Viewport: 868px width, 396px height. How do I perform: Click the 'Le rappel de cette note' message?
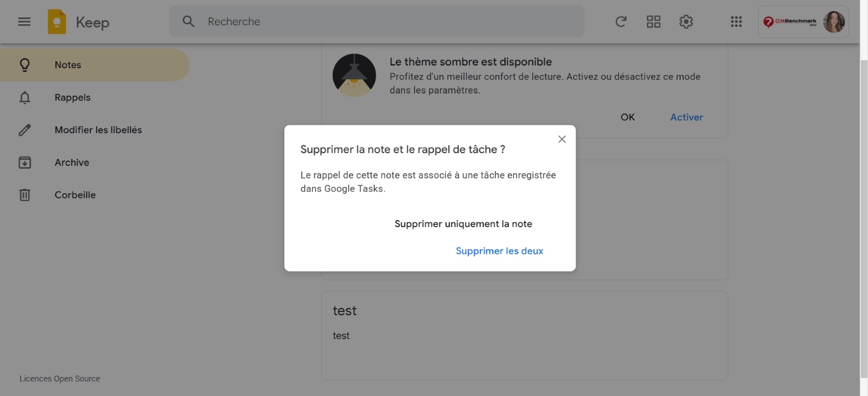click(x=428, y=182)
